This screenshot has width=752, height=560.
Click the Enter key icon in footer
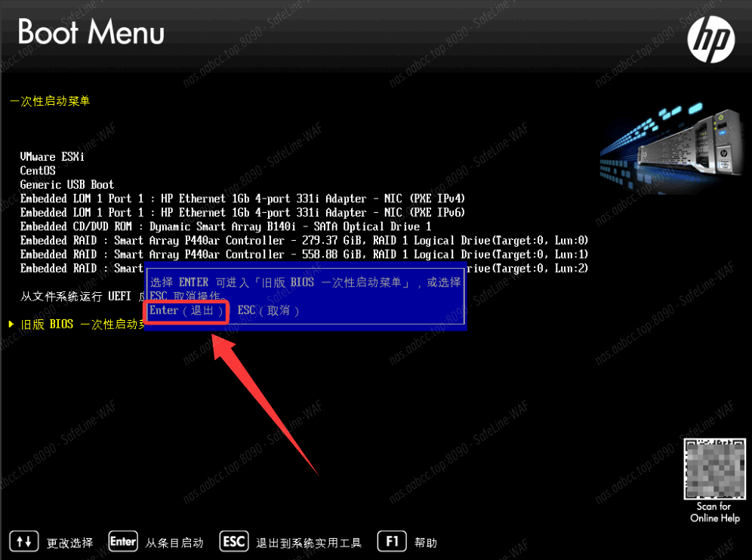[123, 542]
